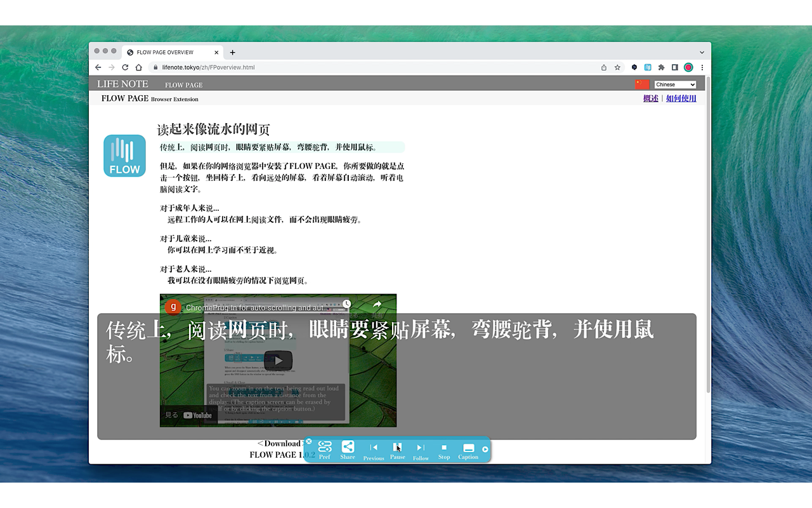Viewport: 812px width, 508px height.
Task: Click the text 对于老人来说...
Action: 186,269
